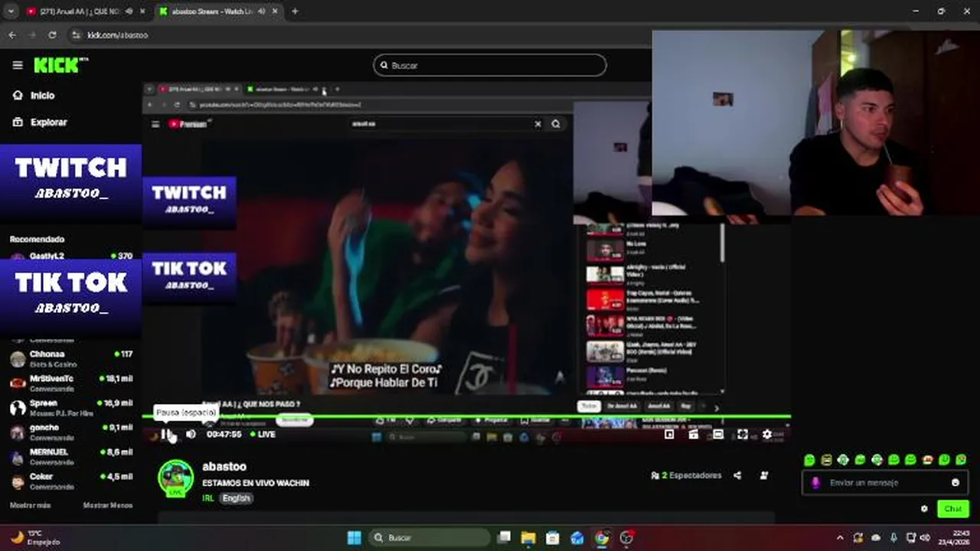Viewport: 980px width, 551px height.
Task: Open Chrome from the taskbar
Action: click(602, 538)
